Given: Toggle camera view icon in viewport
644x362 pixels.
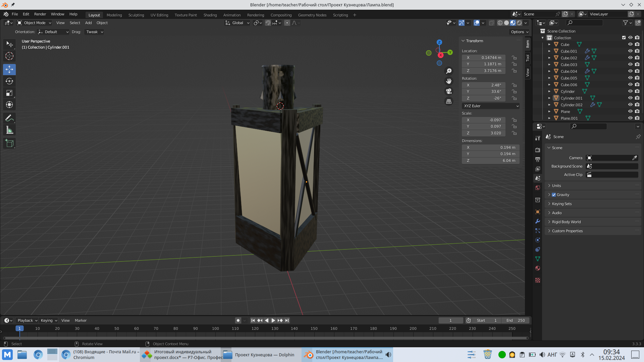Looking at the screenshot, I should 449,91.
